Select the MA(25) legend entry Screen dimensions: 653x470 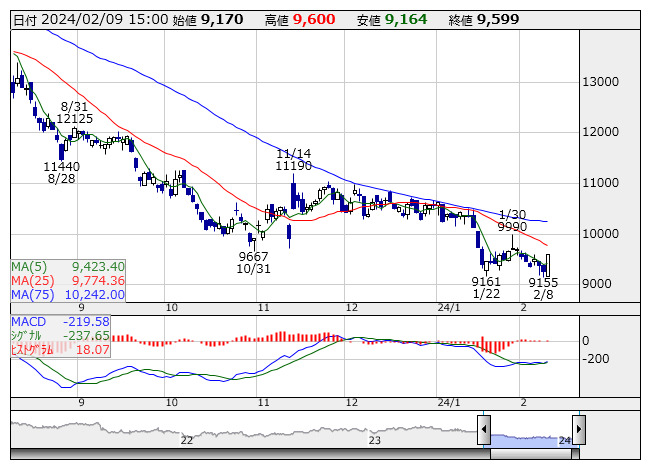click(68, 281)
